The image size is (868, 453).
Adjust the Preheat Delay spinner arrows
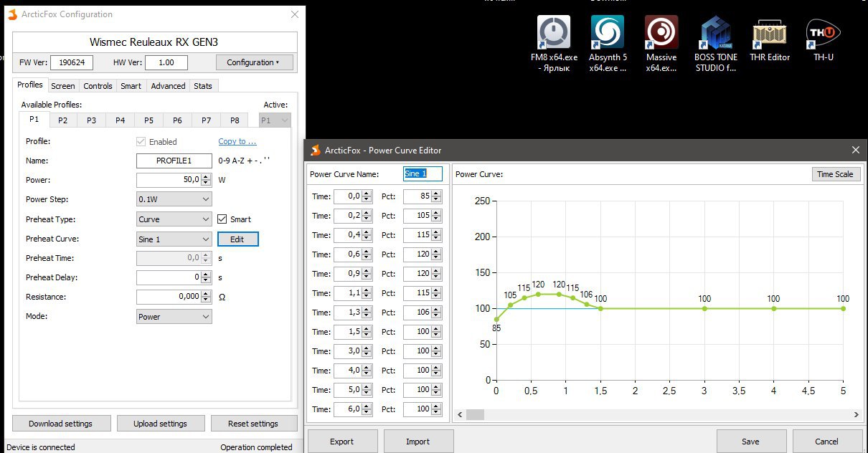pos(207,277)
